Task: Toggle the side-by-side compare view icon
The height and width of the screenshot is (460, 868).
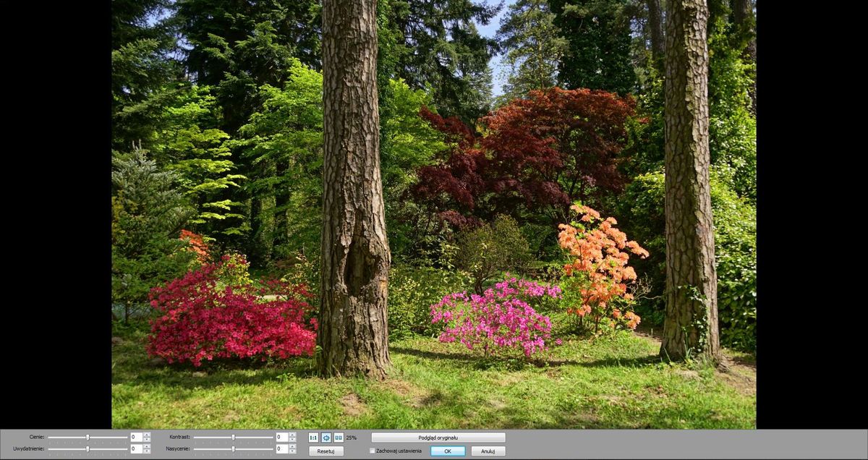Action: 338,438
